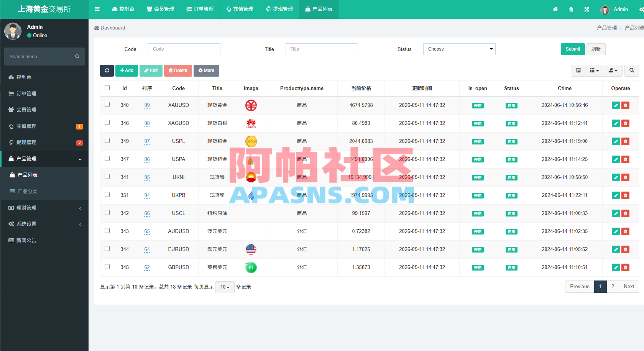Click the Search menu input in sidebar

click(x=39, y=57)
